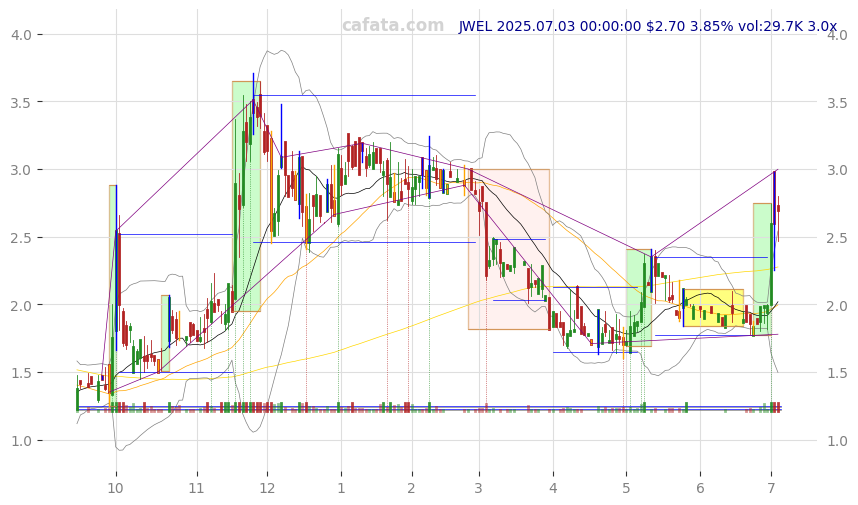
Task: Click the 2.5 label on the left axis
Action: click(x=21, y=237)
